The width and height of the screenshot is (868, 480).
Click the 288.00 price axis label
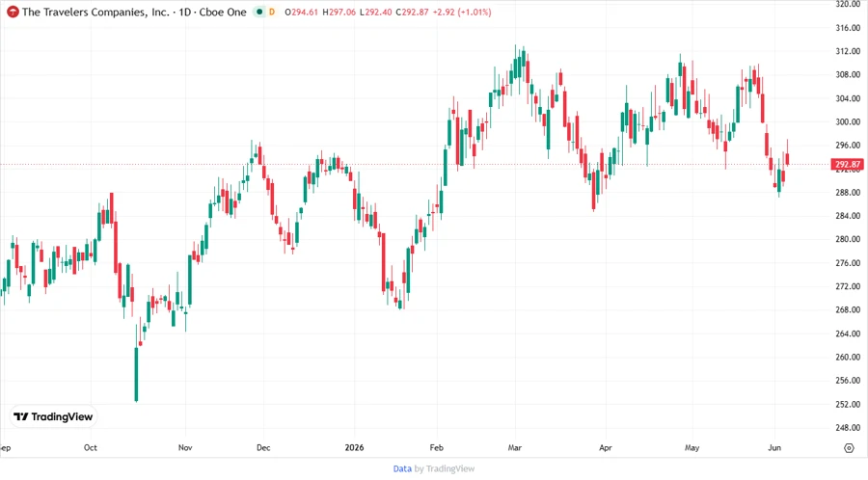[848, 193]
